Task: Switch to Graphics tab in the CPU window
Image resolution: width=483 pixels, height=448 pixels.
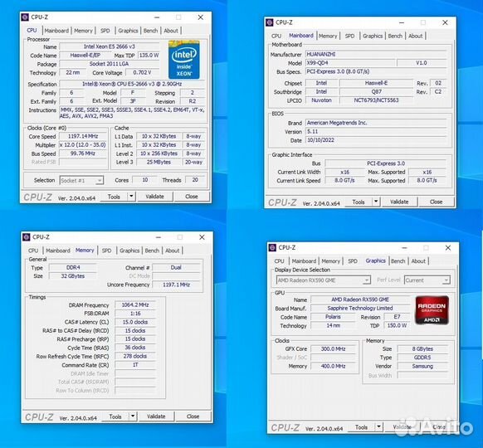Action: [128, 31]
